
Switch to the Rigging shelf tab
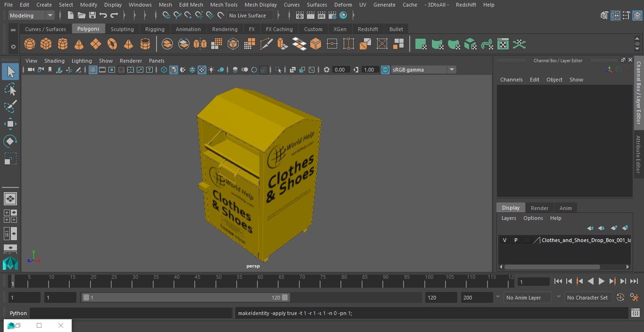pos(155,29)
